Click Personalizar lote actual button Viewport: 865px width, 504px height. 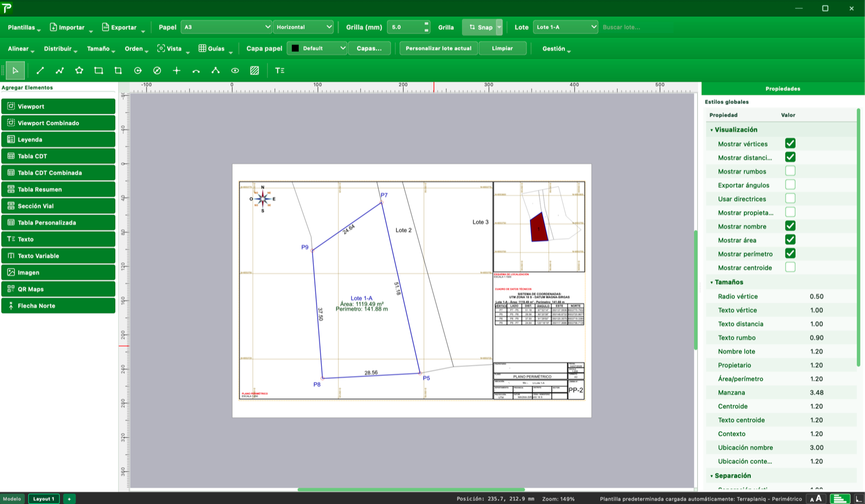438,48
